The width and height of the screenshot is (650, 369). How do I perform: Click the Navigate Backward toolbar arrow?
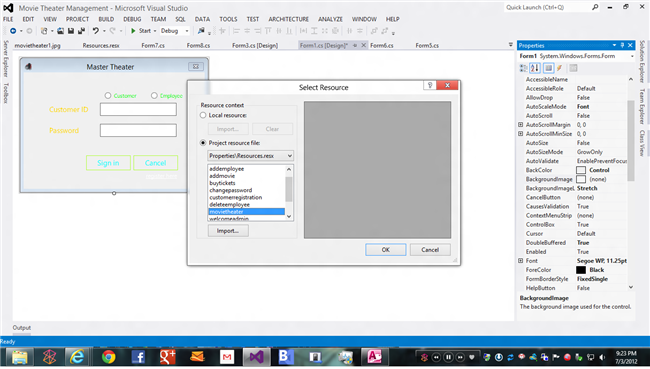click(13, 31)
